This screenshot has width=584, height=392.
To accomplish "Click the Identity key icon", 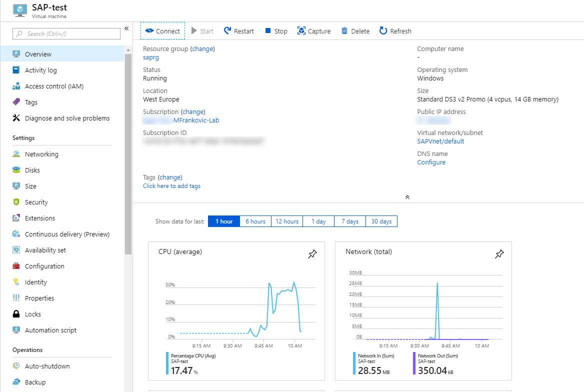I will pos(16,282).
